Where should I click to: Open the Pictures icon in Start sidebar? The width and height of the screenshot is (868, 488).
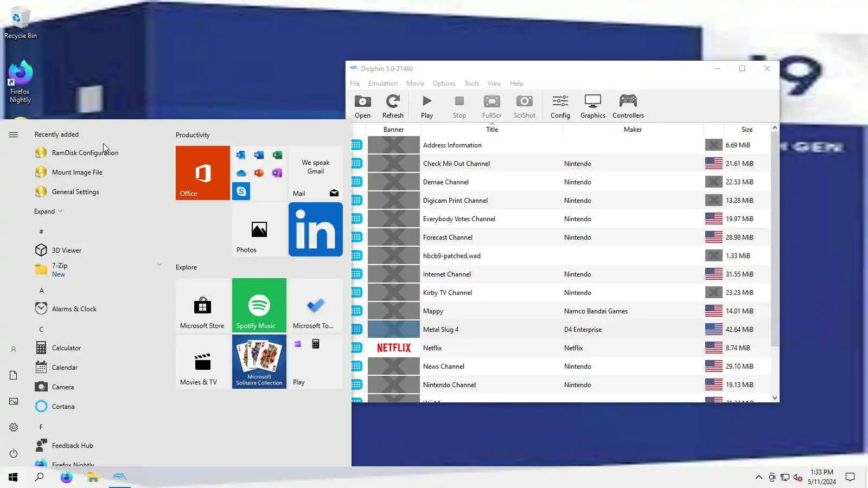(x=14, y=401)
